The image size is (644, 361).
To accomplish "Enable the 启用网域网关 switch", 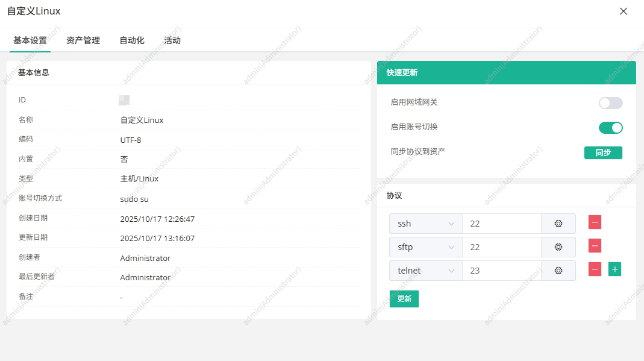I will [x=610, y=103].
